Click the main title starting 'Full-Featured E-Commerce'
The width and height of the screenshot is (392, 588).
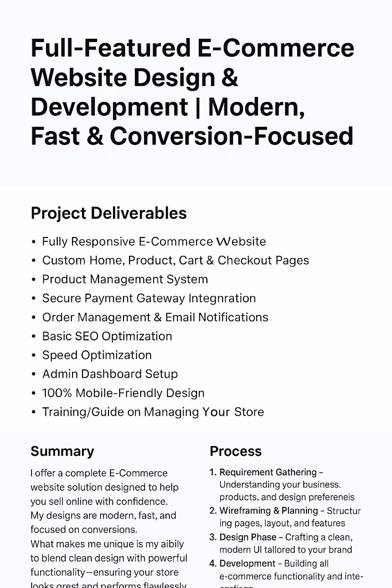coord(192,92)
